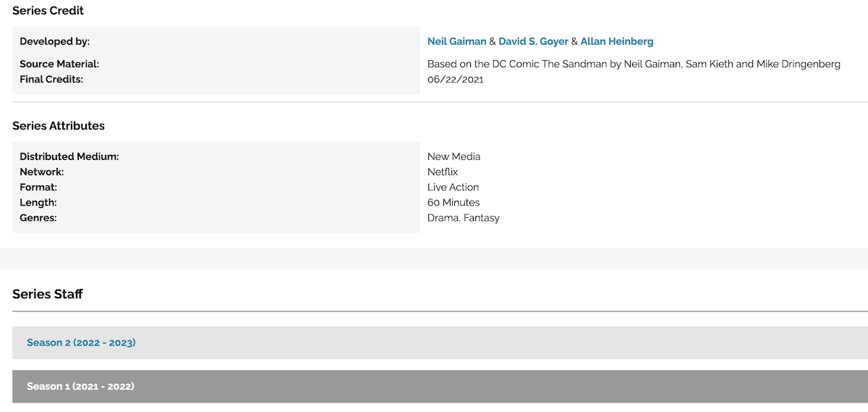The height and width of the screenshot is (412, 868).
Task: Open the Neil Gaiman link
Action: pos(456,41)
